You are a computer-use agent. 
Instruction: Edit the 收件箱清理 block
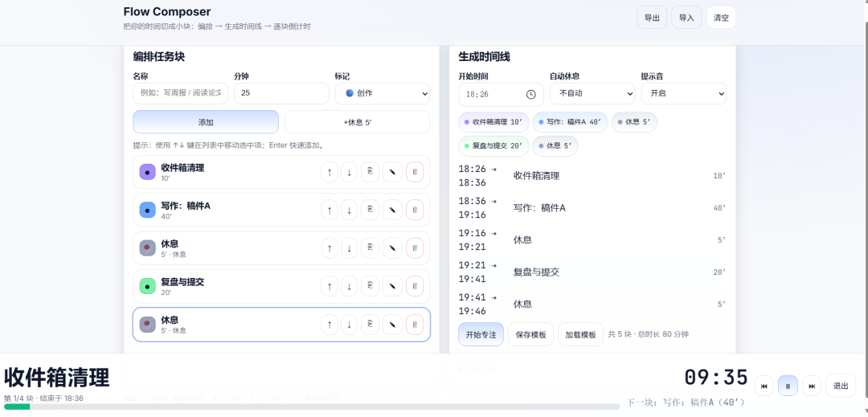392,172
